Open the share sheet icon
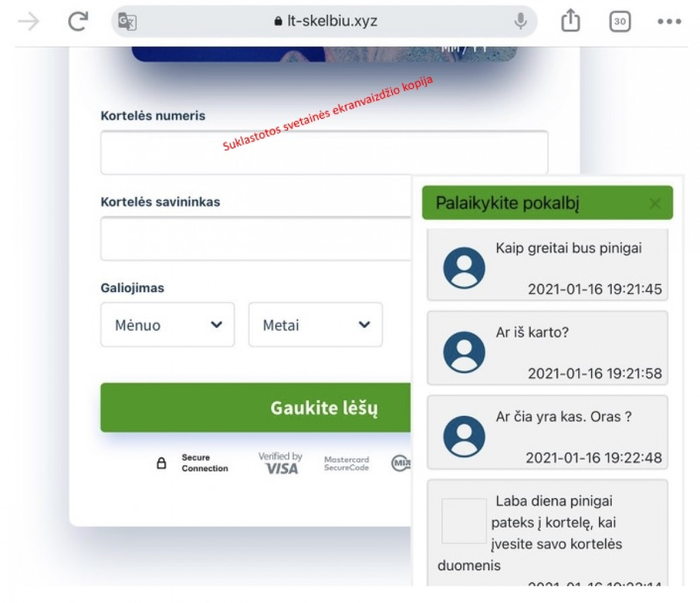The height and width of the screenshot is (603, 700). (570, 21)
